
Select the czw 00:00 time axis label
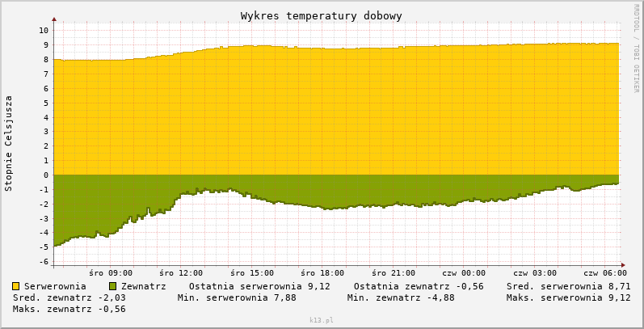tap(464, 273)
